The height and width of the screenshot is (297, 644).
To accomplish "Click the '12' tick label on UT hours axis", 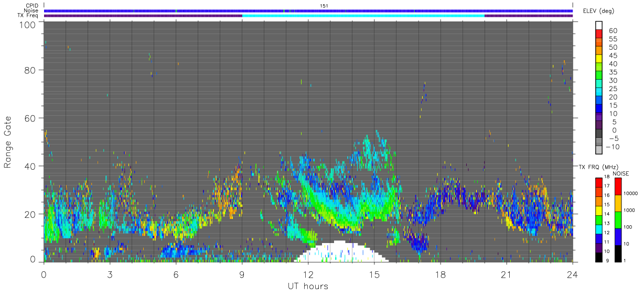I will click(x=308, y=274).
